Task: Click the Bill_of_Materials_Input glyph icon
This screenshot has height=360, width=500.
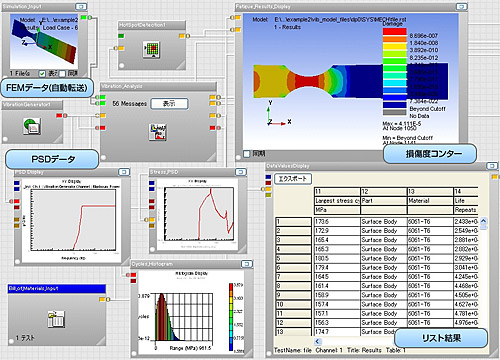Action: point(56,319)
